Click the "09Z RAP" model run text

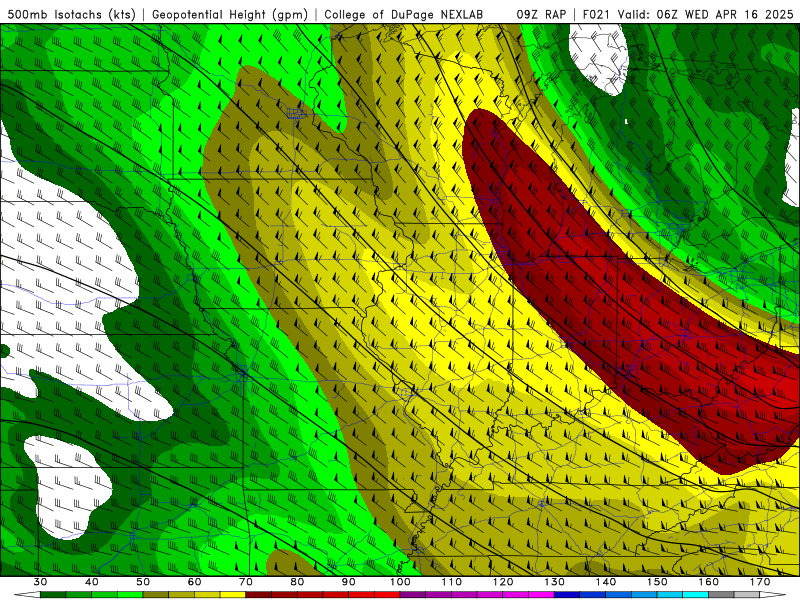pos(541,14)
